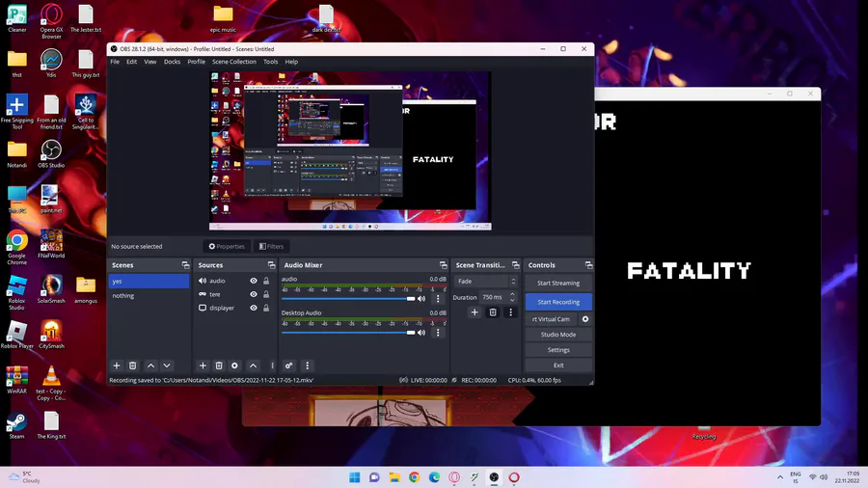Open the Tools menu
The width and height of the screenshot is (868, 488).
(271, 62)
